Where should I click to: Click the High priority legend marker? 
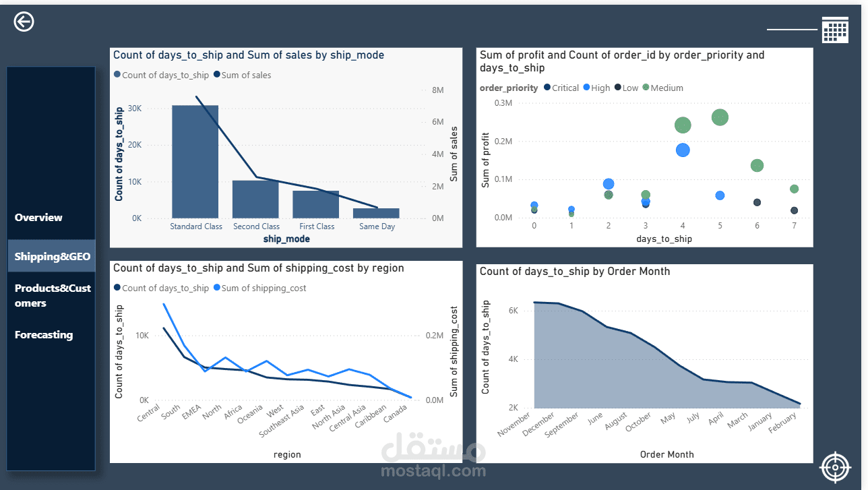pyautogui.click(x=587, y=88)
